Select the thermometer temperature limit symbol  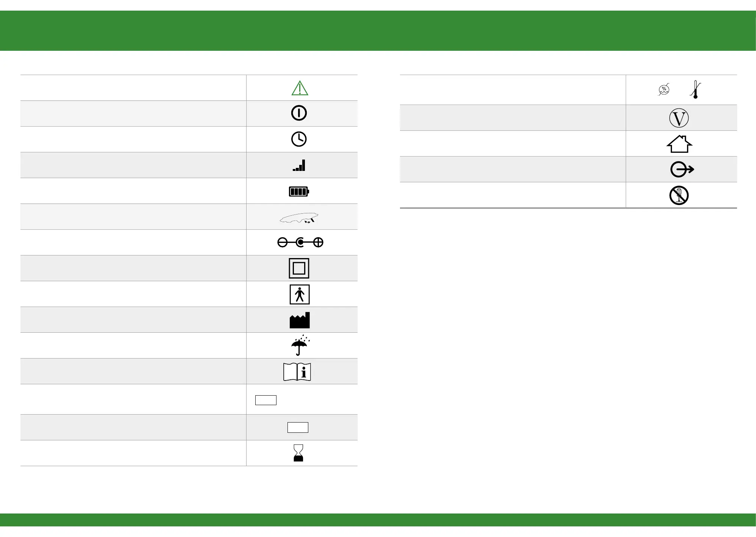tap(695, 90)
